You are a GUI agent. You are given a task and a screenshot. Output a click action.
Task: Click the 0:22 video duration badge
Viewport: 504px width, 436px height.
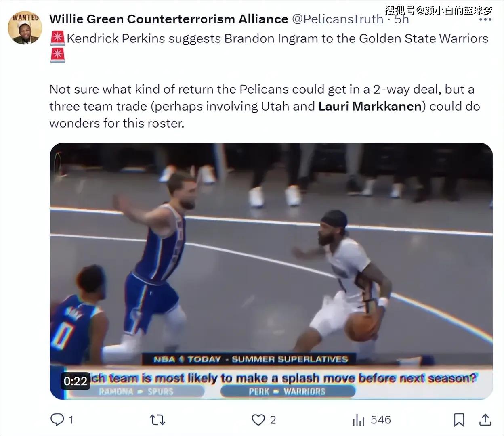coord(76,381)
